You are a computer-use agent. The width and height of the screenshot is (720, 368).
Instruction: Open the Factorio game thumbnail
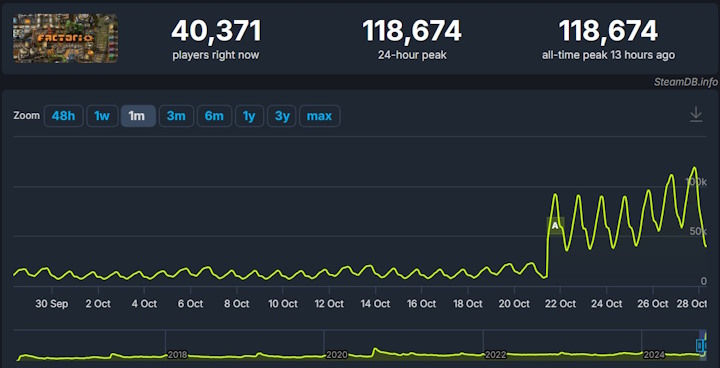(65, 39)
